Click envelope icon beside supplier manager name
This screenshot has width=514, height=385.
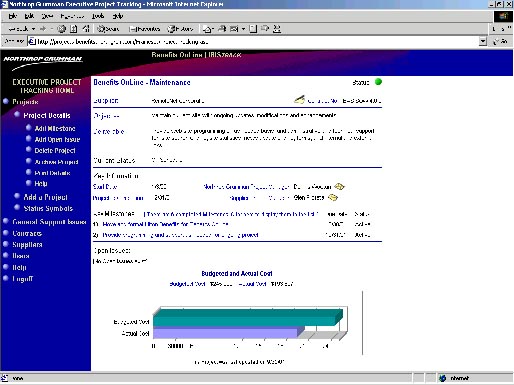[x=333, y=198]
